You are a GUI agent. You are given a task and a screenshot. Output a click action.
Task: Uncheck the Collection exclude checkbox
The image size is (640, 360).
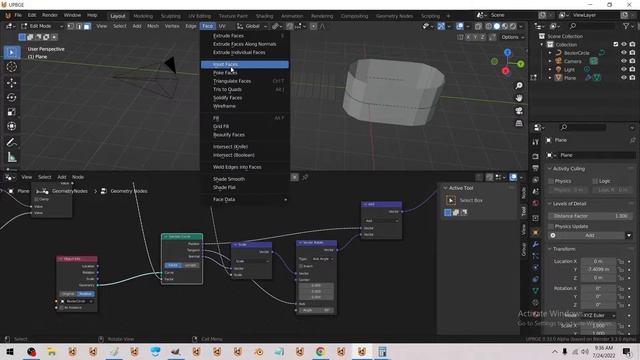tap(616, 44)
